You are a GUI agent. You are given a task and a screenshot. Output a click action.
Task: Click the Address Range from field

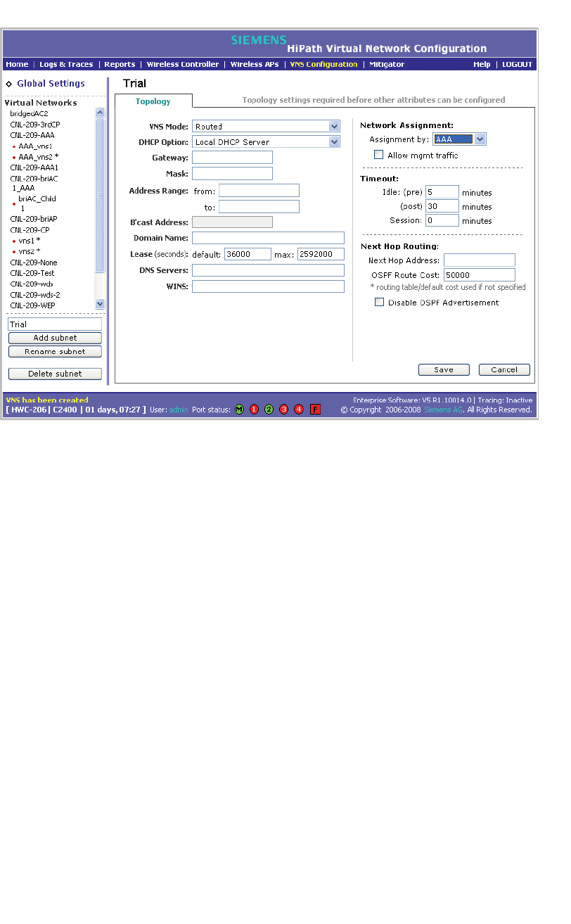click(259, 191)
